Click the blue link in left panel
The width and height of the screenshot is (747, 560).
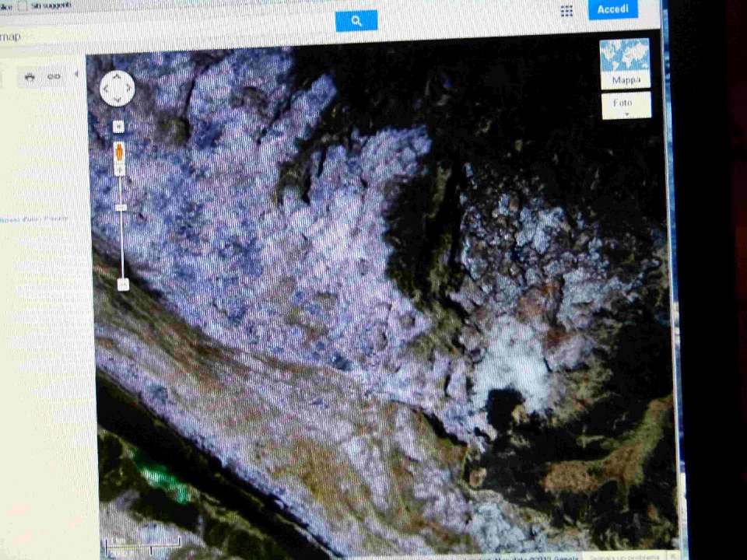click(x=35, y=219)
